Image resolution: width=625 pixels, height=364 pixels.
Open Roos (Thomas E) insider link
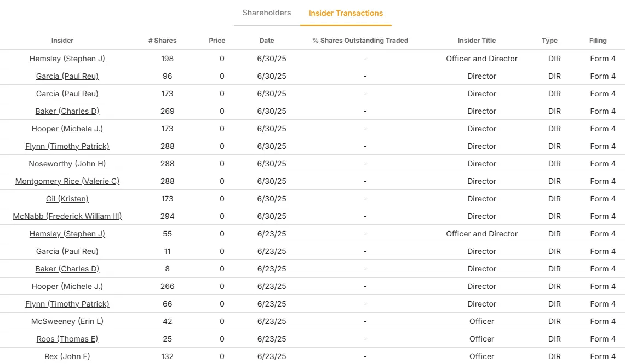pos(67,339)
